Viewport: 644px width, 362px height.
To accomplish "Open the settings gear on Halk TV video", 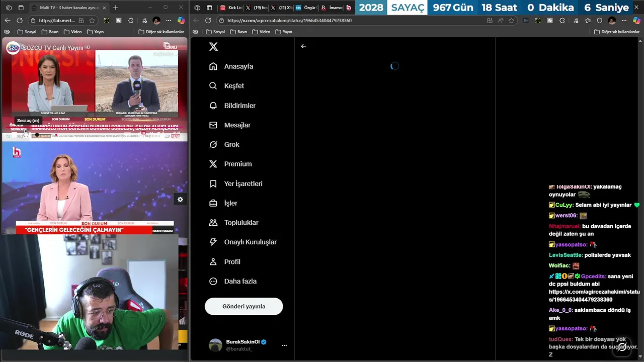I will click(180, 200).
